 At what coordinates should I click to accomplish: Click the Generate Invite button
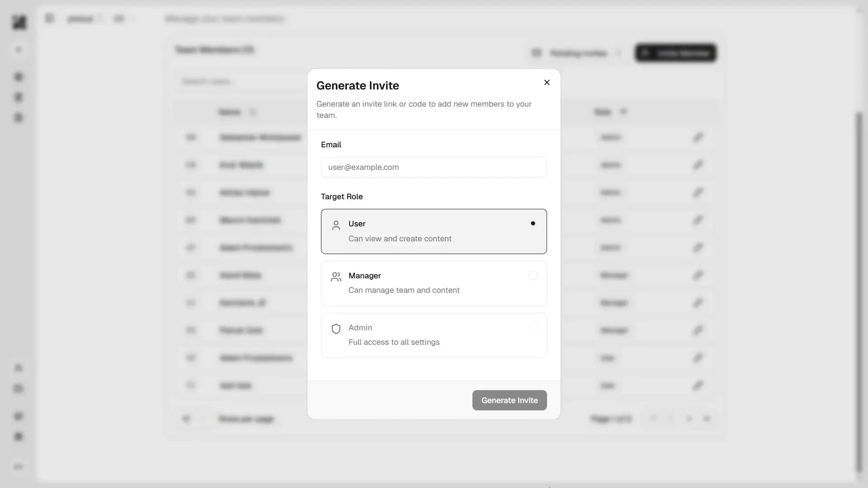[509, 400]
